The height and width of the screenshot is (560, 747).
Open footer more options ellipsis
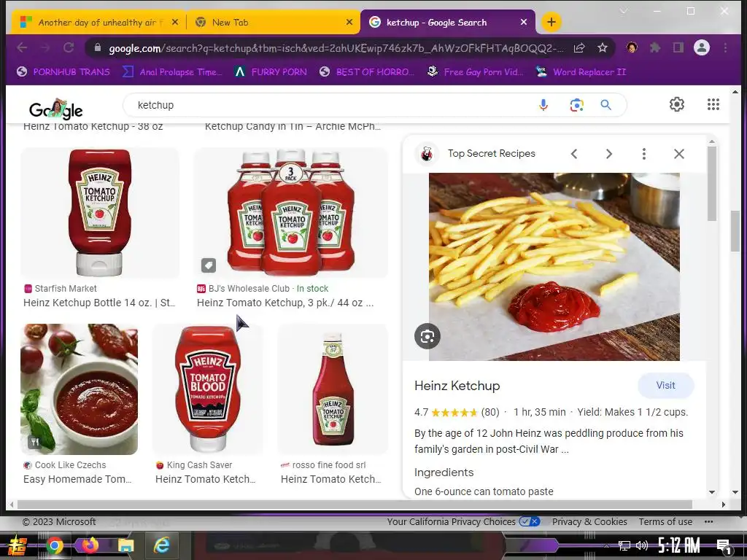tap(708, 522)
